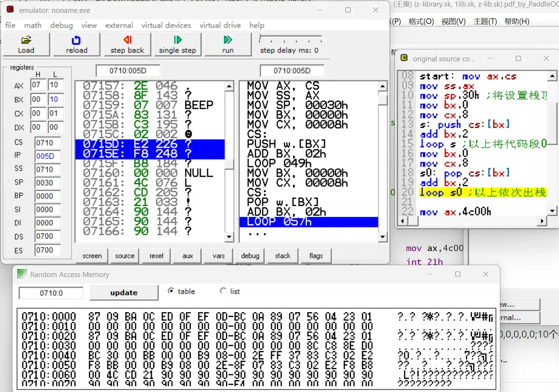The height and width of the screenshot is (392, 559).
Task: Click the DS register field
Action: (x=47, y=237)
